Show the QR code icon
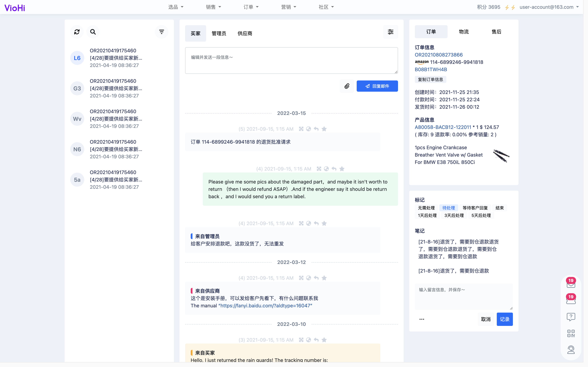The width and height of the screenshot is (588, 367). 571,333
